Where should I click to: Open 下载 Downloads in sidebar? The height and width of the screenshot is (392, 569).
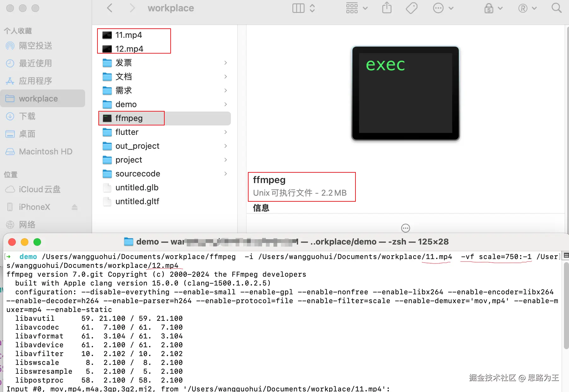tap(43, 116)
